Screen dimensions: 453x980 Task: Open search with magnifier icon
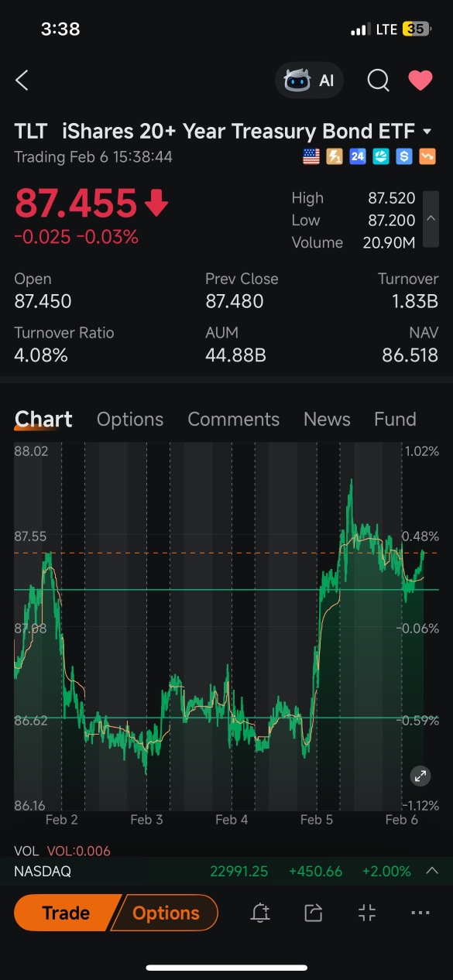click(x=378, y=80)
